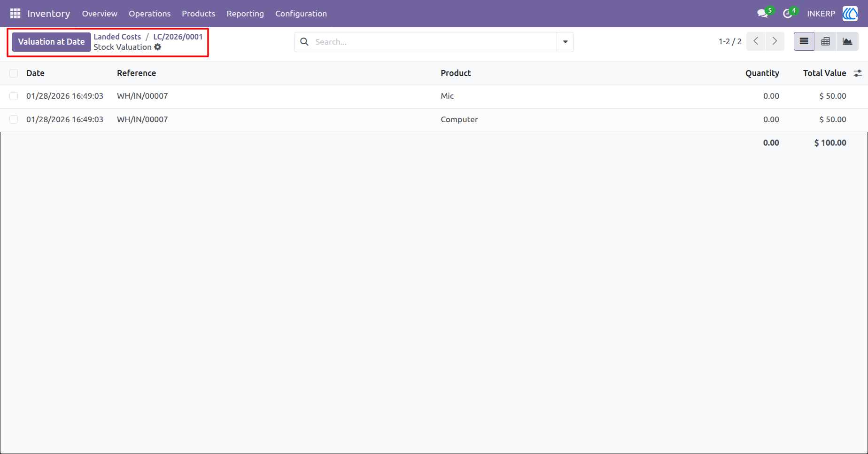
Task: Click the Mic product cell
Action: tap(447, 96)
